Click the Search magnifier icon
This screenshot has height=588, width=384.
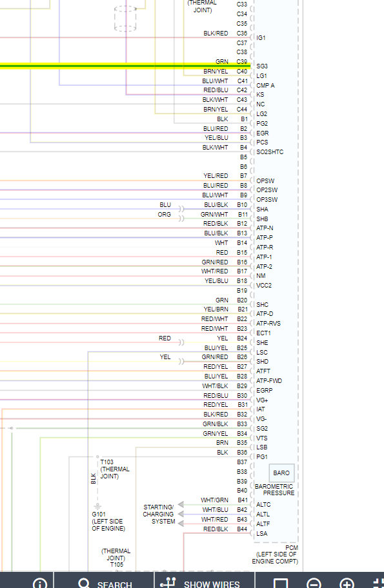(x=84, y=583)
